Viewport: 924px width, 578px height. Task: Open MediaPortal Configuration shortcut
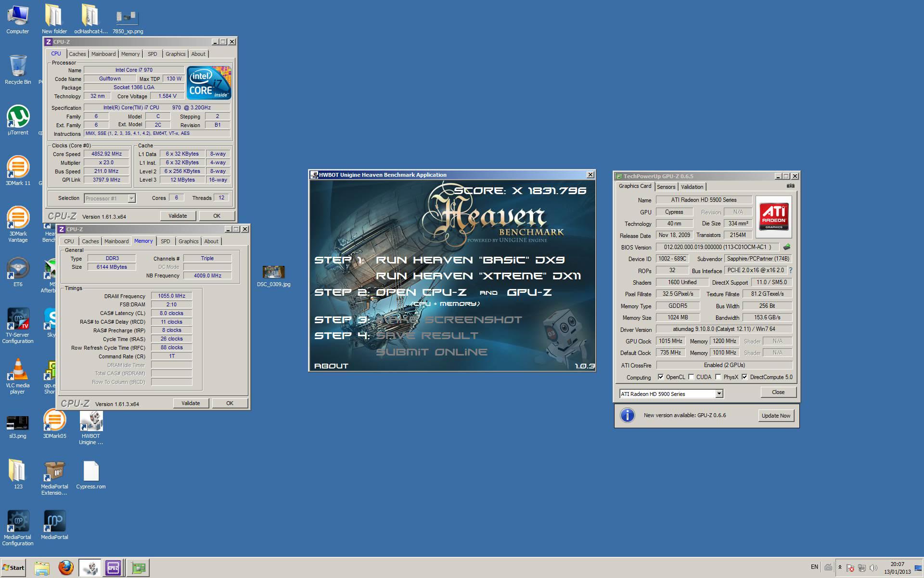(x=18, y=527)
